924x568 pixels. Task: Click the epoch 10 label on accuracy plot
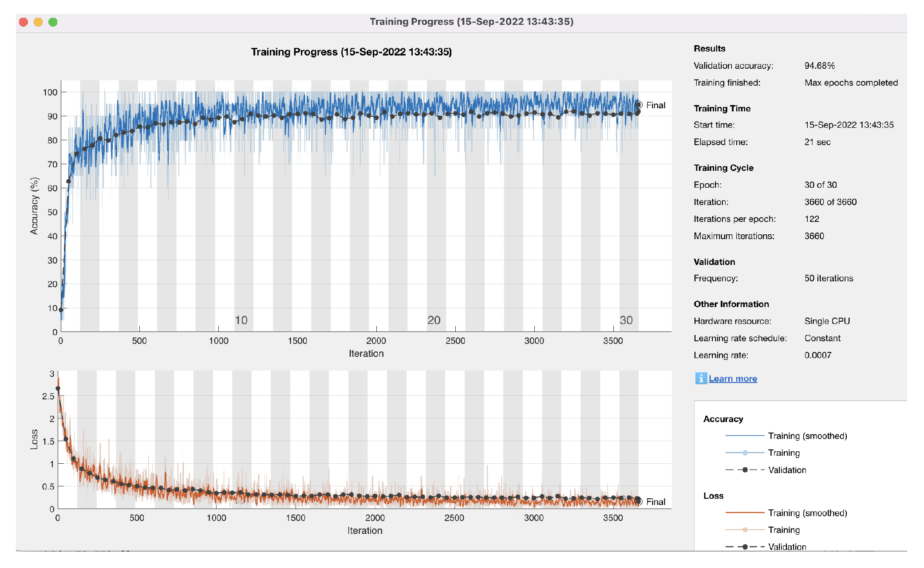click(241, 320)
